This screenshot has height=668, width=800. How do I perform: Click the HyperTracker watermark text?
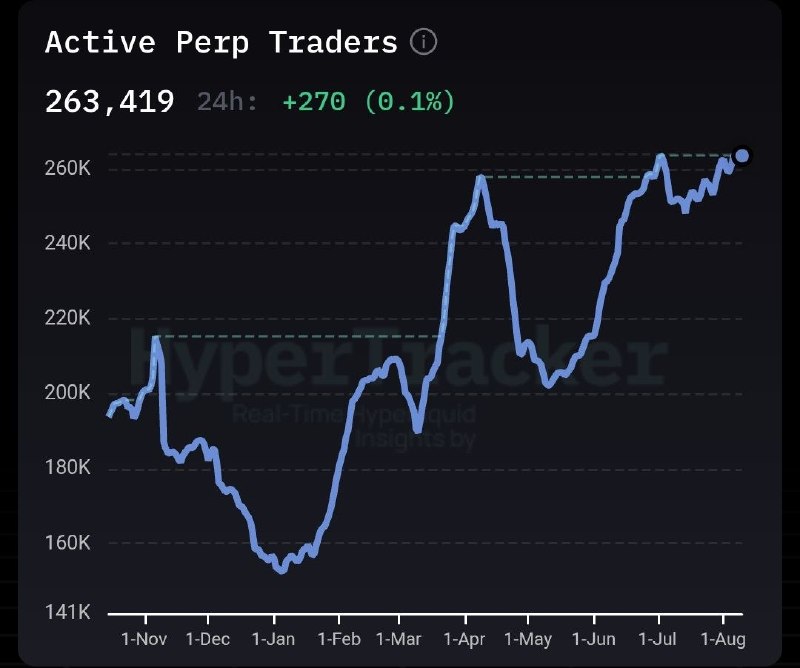(398, 357)
